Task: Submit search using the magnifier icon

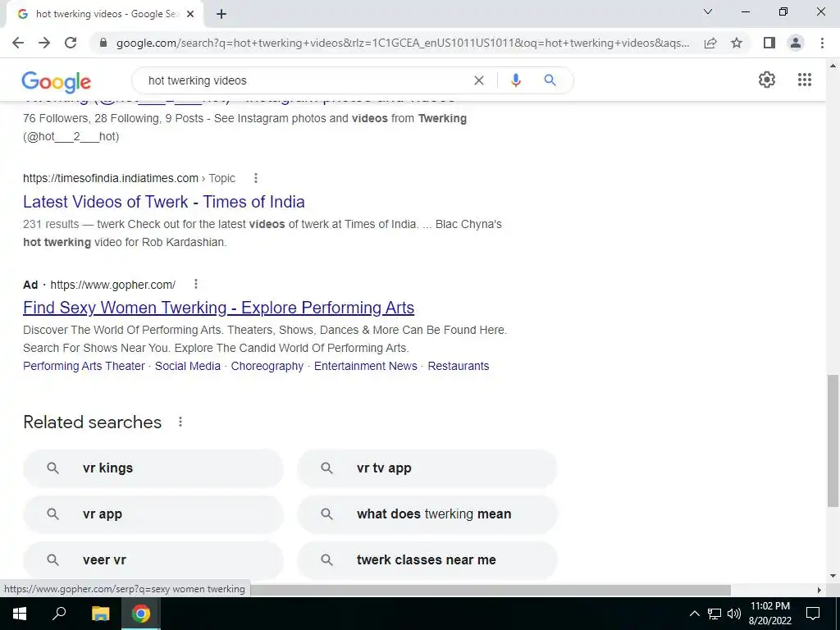Action: 550,80
